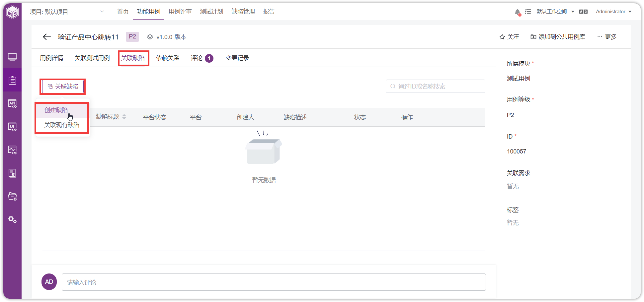Click the notification bell icon
This screenshot has height=302, width=644.
[x=517, y=12]
